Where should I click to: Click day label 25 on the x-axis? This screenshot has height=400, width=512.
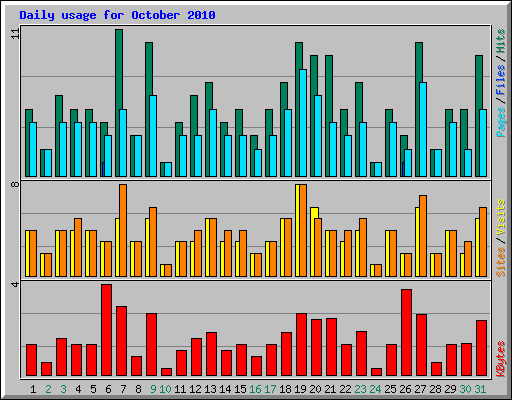[x=390, y=389]
